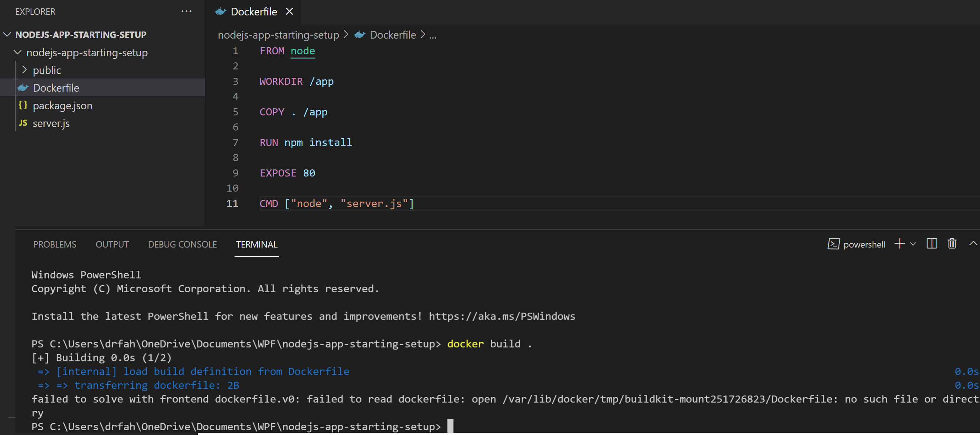Maximize the panel with the up chevron
The height and width of the screenshot is (435, 980).
coord(973,243)
